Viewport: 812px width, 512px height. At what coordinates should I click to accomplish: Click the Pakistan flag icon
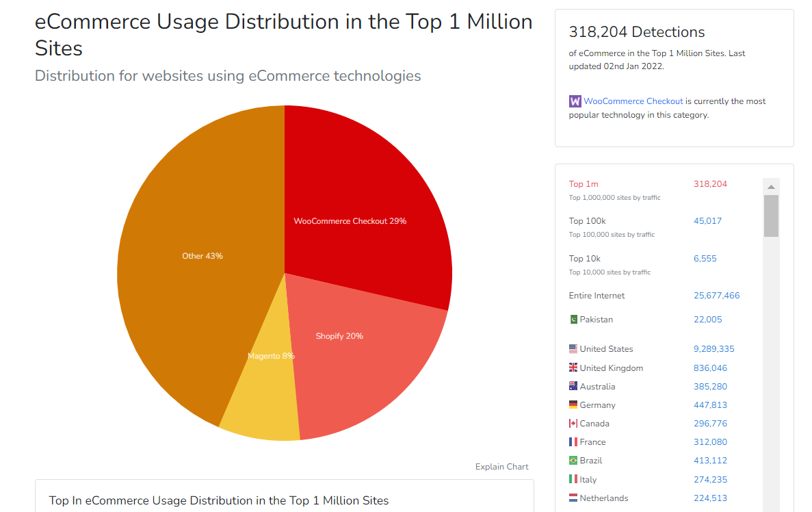click(x=573, y=319)
